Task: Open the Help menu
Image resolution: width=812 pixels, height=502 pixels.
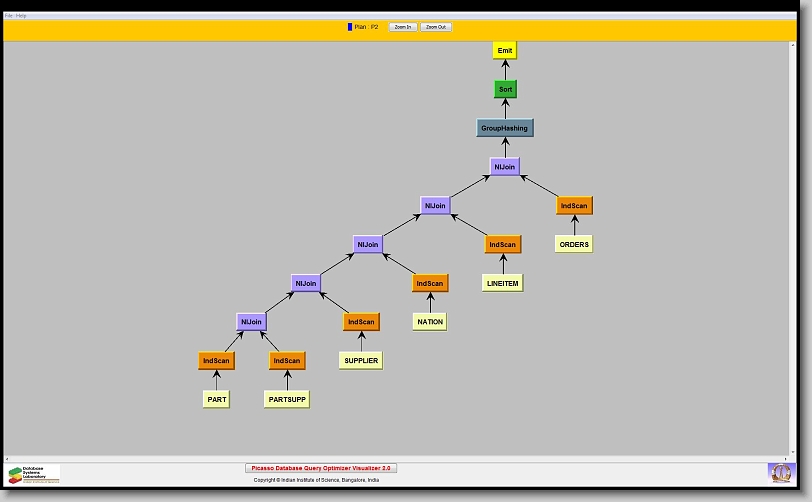Action: 22,16
